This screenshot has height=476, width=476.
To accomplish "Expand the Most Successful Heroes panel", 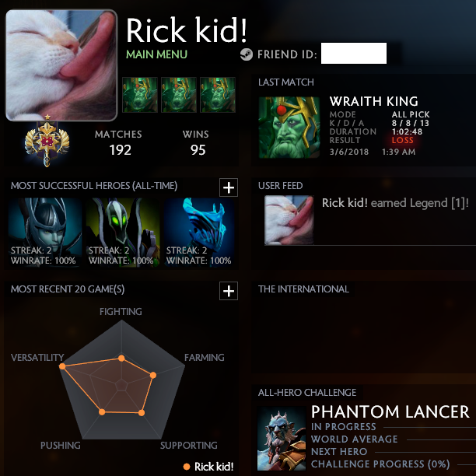I will pyautogui.click(x=229, y=187).
